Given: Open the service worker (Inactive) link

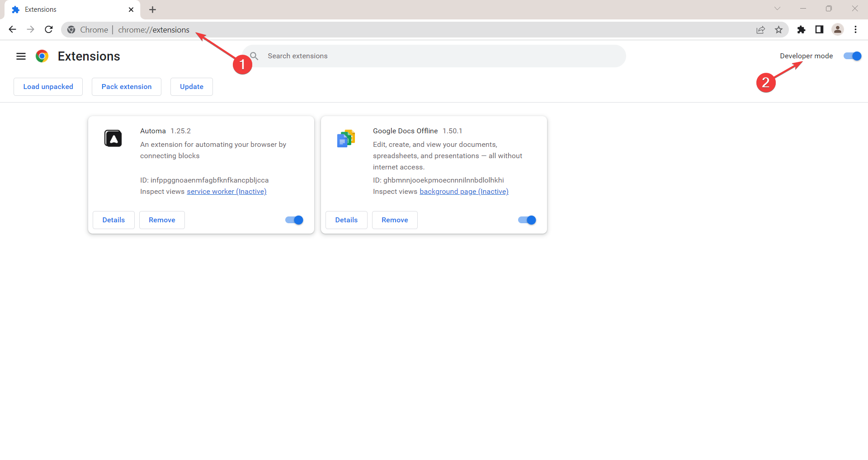Looking at the screenshot, I should pos(226,192).
